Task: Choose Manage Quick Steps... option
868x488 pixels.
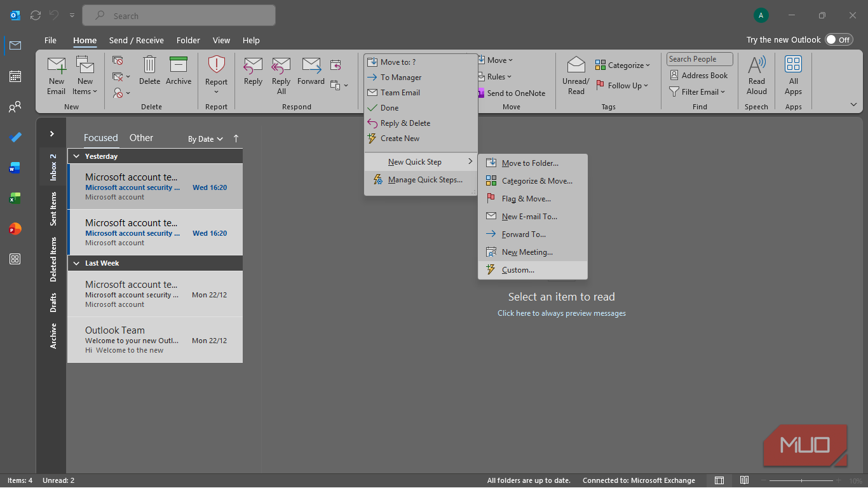Action: click(424, 180)
